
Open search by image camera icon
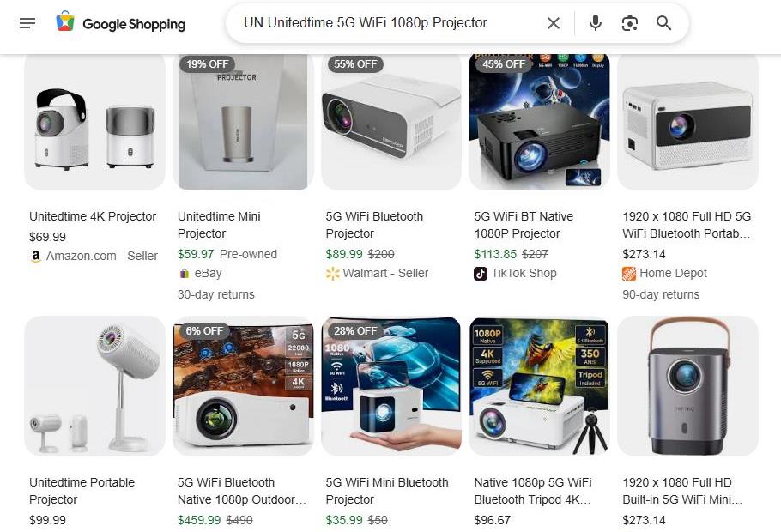tap(630, 23)
